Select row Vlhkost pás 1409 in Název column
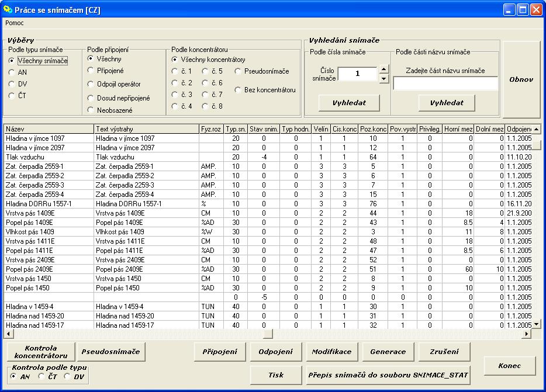546x392 pixels. point(49,232)
